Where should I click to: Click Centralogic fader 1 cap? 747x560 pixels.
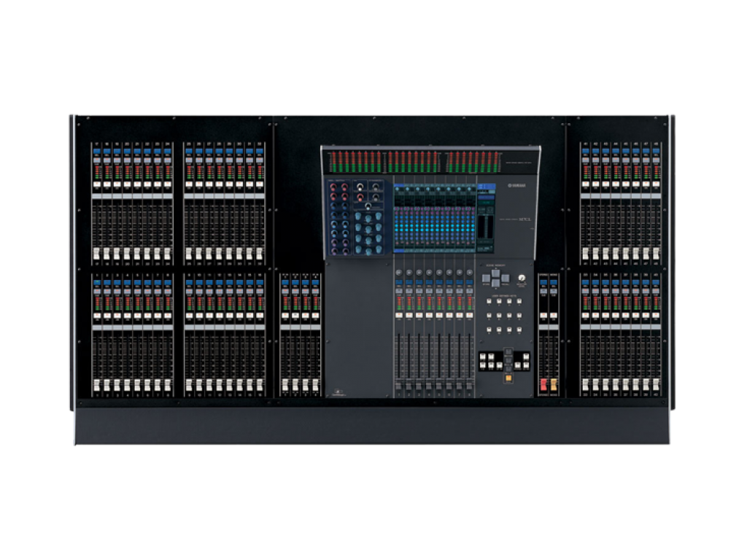[399, 385]
